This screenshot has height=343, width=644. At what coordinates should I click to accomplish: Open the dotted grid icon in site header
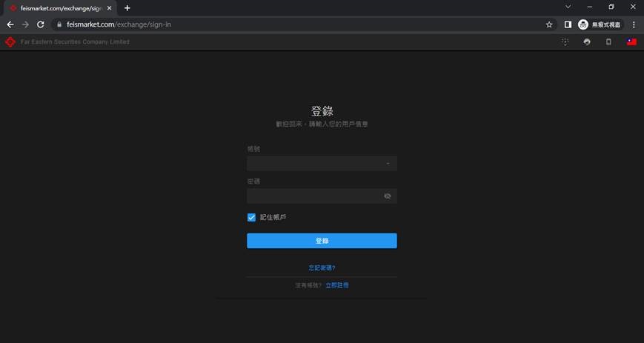pos(565,42)
